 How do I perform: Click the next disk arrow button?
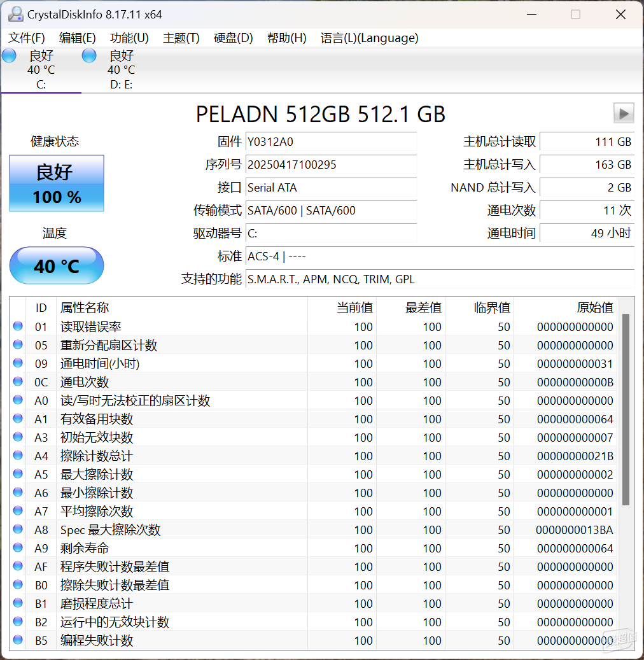[624, 113]
